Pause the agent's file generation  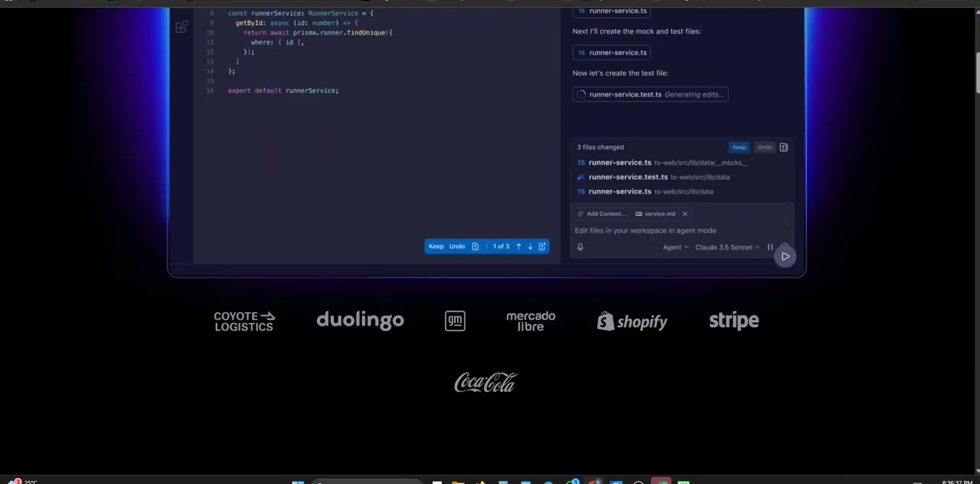[x=769, y=247]
